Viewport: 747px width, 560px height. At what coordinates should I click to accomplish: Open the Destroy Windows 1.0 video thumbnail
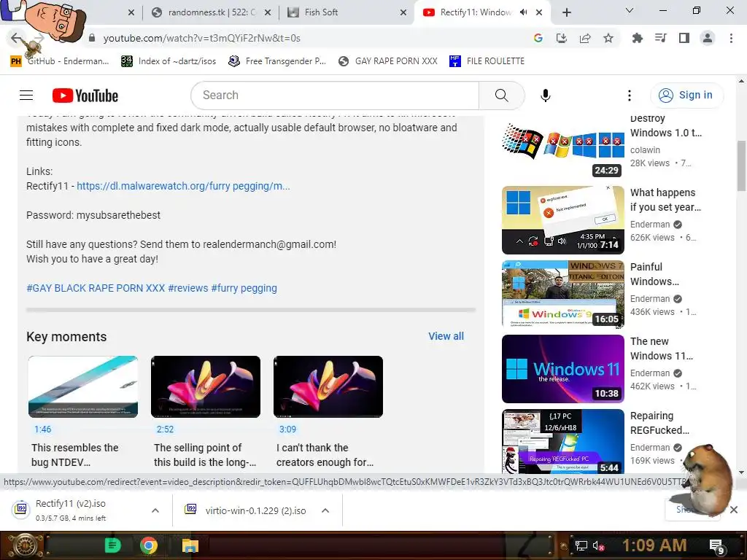pyautogui.click(x=563, y=147)
